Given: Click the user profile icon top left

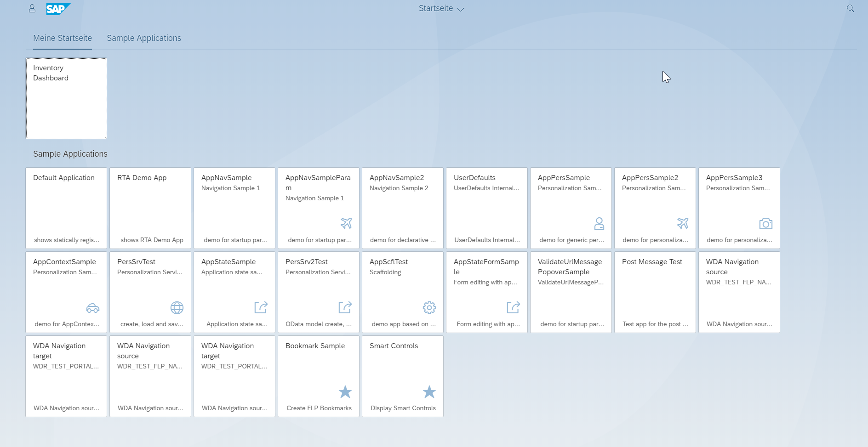Looking at the screenshot, I should pyautogui.click(x=32, y=8).
